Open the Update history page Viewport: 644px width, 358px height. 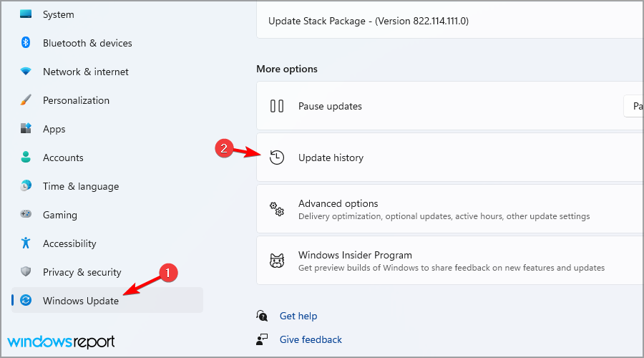331,158
